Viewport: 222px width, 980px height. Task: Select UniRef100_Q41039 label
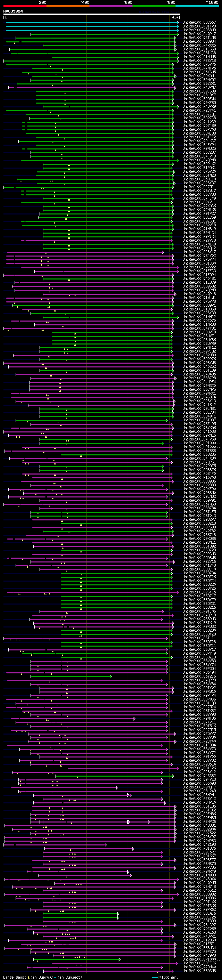[x=199, y=122]
